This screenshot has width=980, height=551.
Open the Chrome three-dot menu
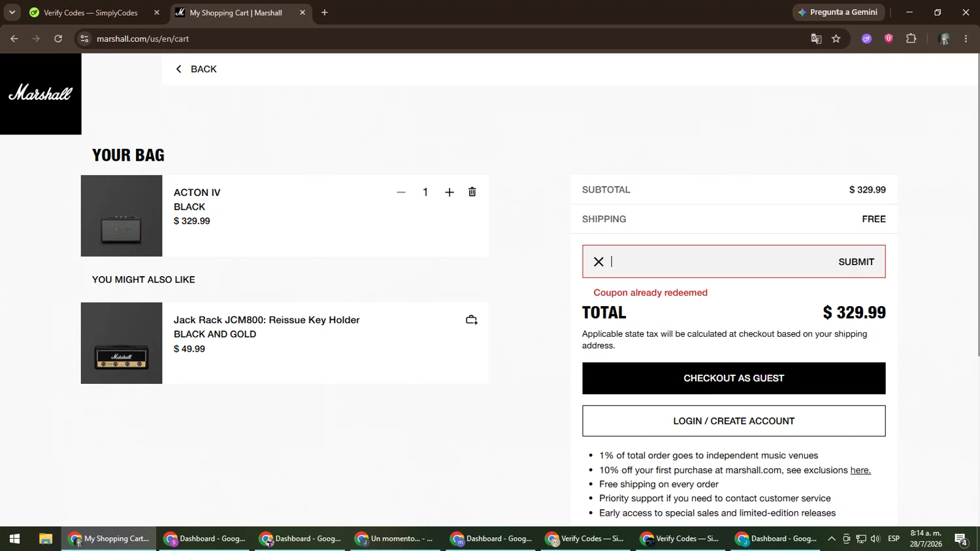click(x=966, y=39)
